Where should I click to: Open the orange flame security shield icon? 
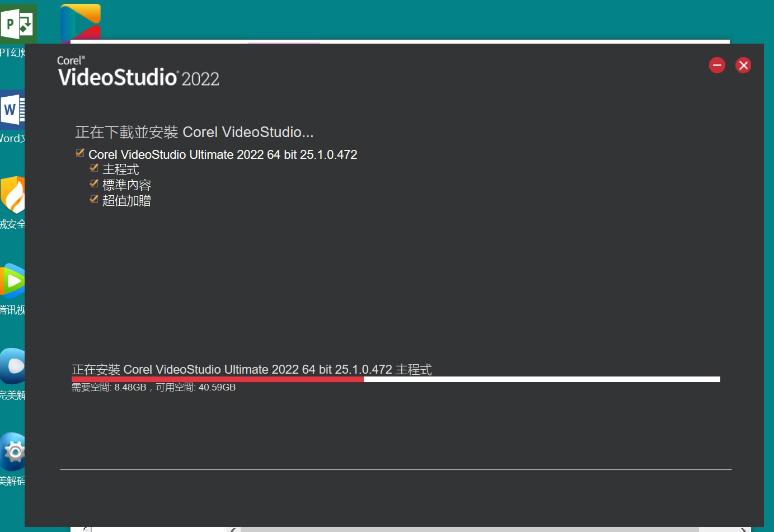pos(12,195)
